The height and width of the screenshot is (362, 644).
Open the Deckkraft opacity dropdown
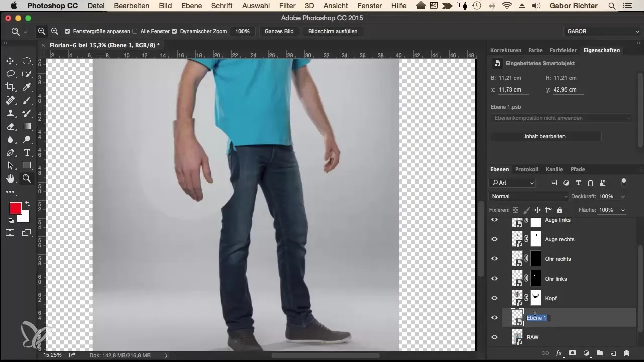tap(624, 196)
